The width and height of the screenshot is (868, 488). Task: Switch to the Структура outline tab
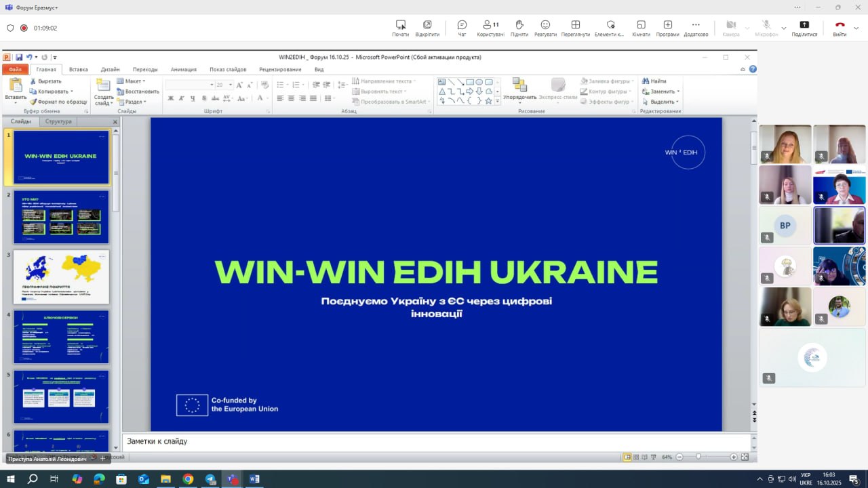coord(58,122)
